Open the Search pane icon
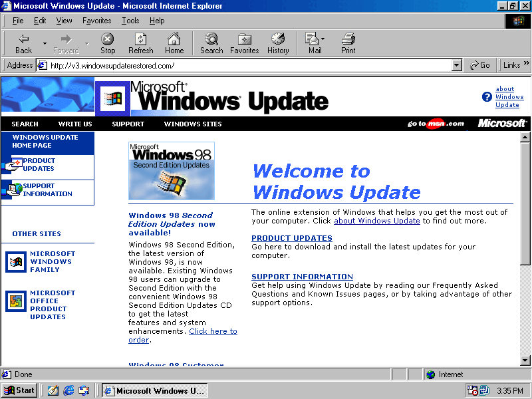Viewport: 532px width, 399px height. 211,43
